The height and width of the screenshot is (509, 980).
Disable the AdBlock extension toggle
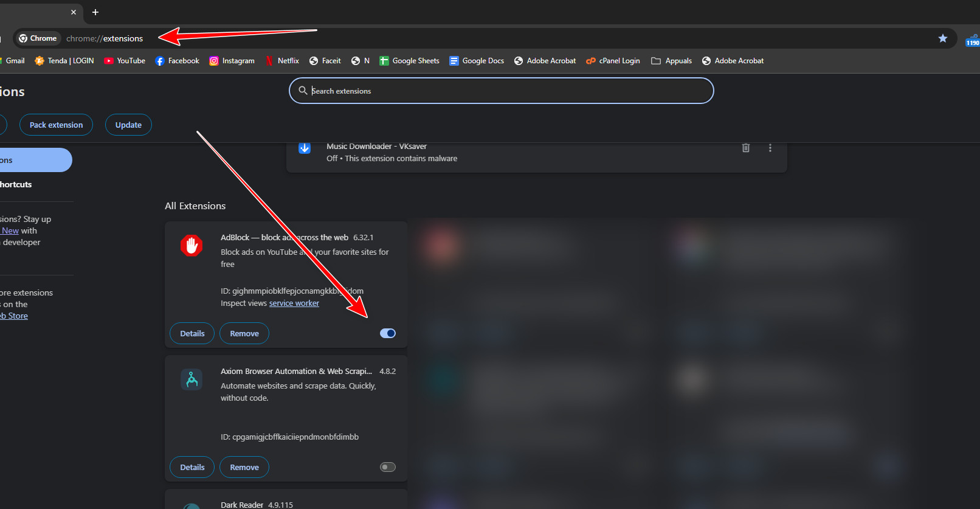(388, 333)
